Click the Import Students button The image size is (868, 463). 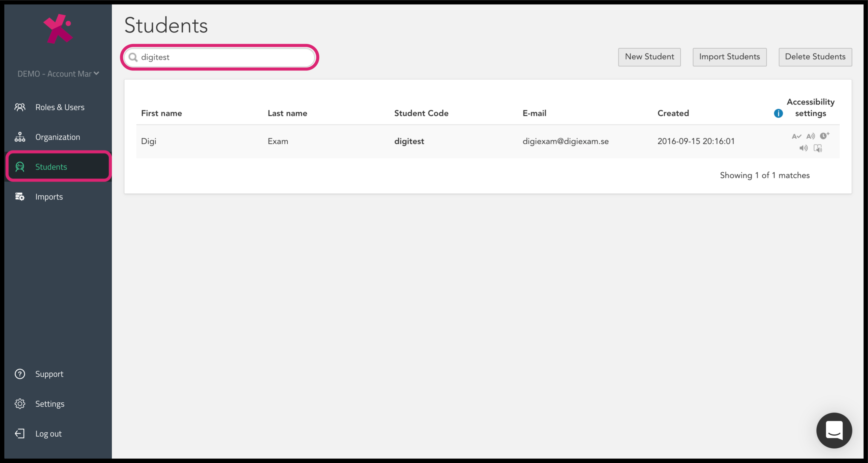(x=729, y=57)
